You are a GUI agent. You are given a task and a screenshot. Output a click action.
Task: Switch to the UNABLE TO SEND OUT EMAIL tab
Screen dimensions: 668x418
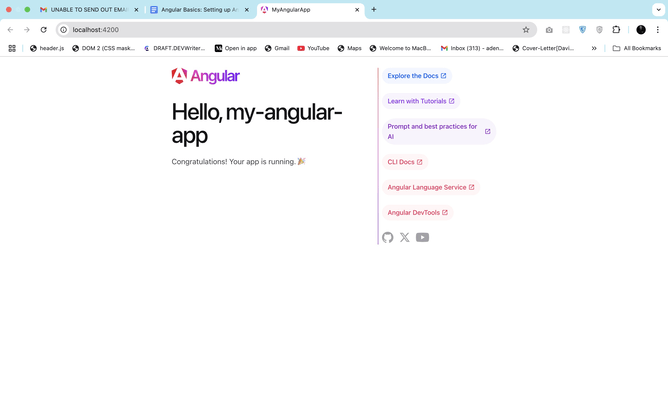[x=89, y=10]
